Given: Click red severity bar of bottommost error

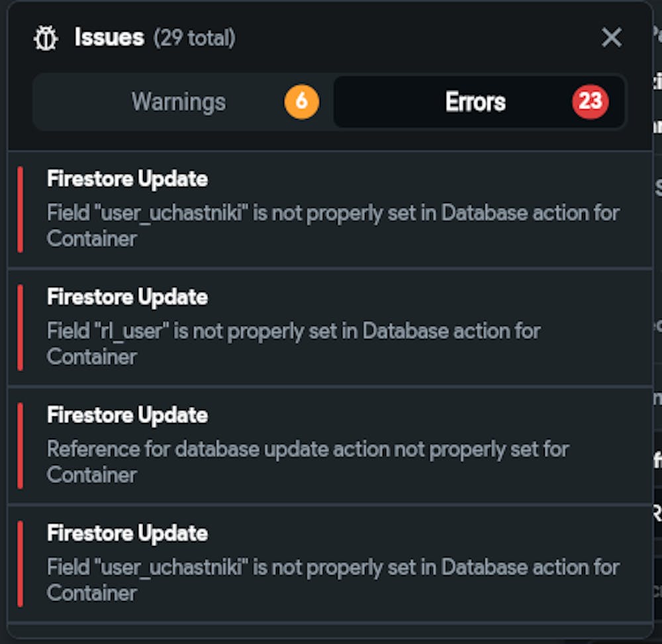Looking at the screenshot, I should tap(21, 564).
